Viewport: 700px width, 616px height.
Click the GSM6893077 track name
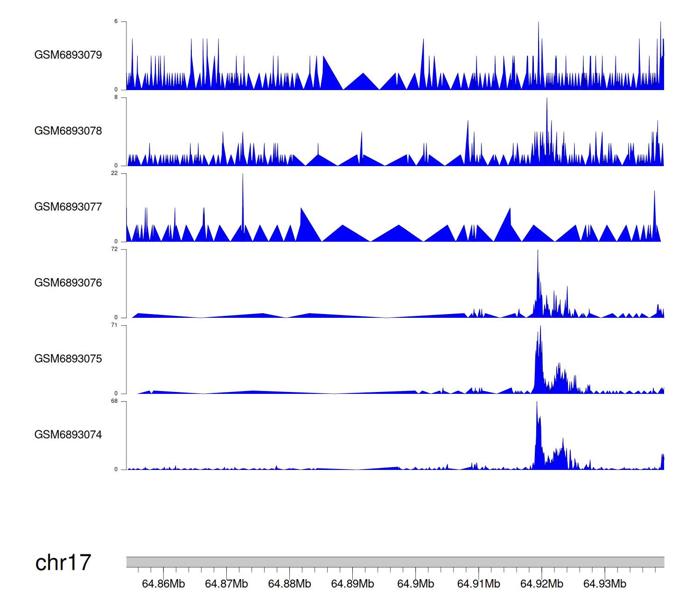[68, 207]
